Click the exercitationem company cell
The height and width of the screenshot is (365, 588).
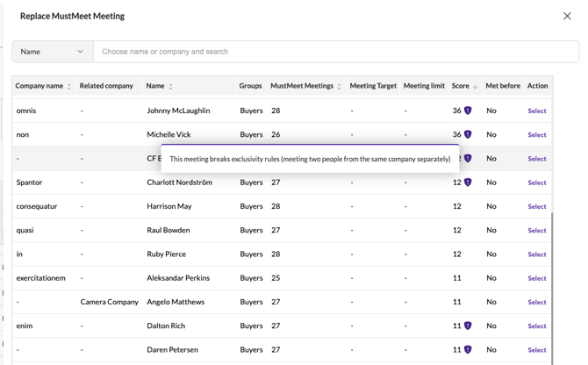(x=41, y=278)
